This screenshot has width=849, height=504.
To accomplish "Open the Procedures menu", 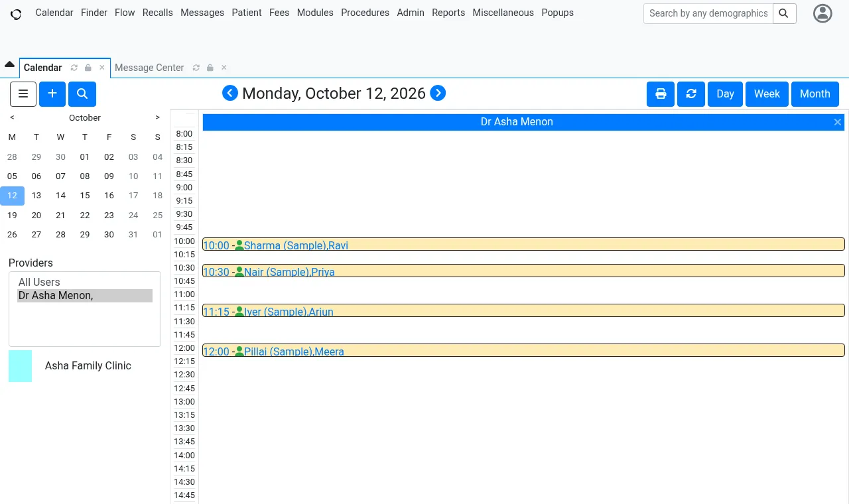I will tap(365, 13).
